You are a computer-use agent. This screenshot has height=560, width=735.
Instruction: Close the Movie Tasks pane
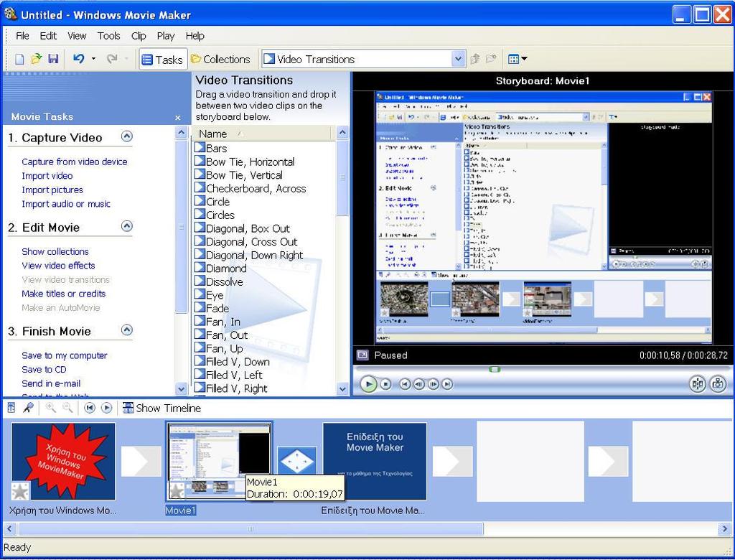click(x=178, y=118)
